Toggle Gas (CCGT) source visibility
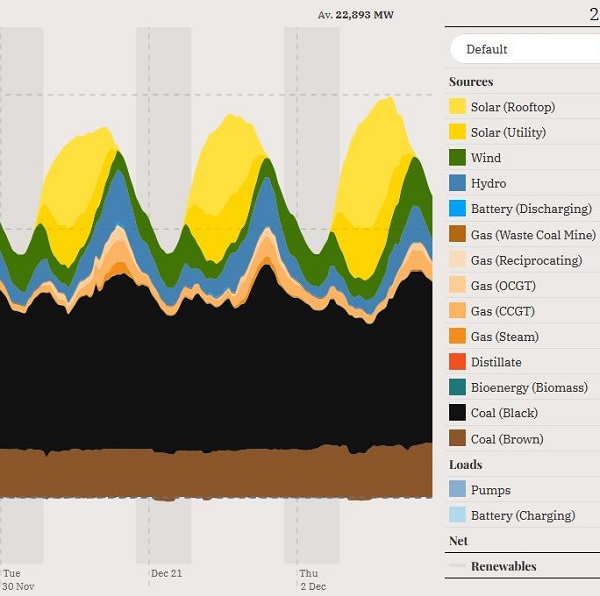This screenshot has height=596, width=600. (x=504, y=311)
